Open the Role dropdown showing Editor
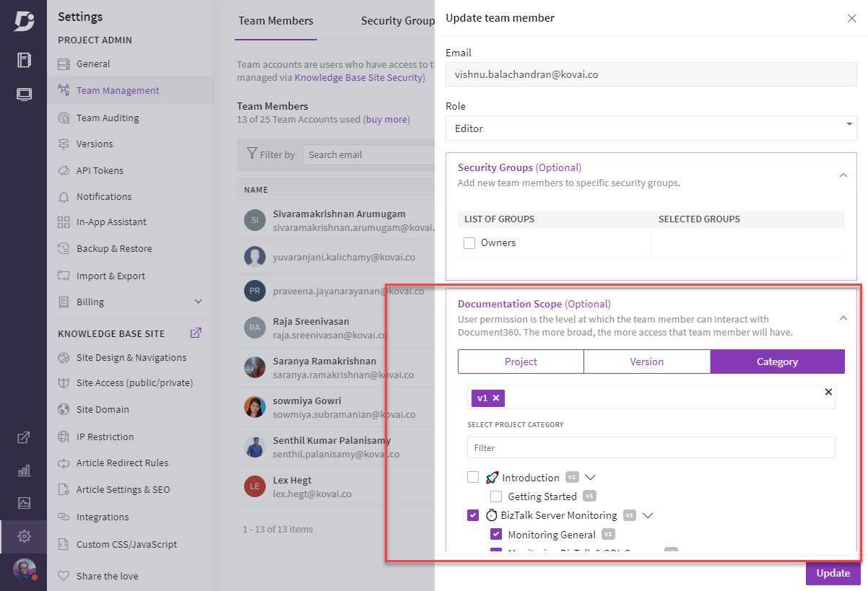The width and height of the screenshot is (868, 591). (x=651, y=128)
